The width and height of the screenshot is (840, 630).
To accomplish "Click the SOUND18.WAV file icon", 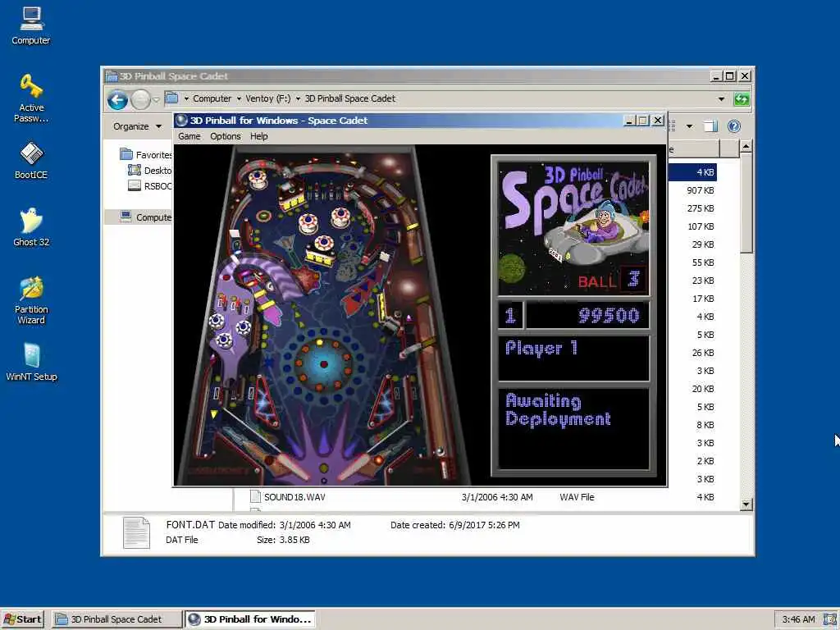I will click(256, 496).
